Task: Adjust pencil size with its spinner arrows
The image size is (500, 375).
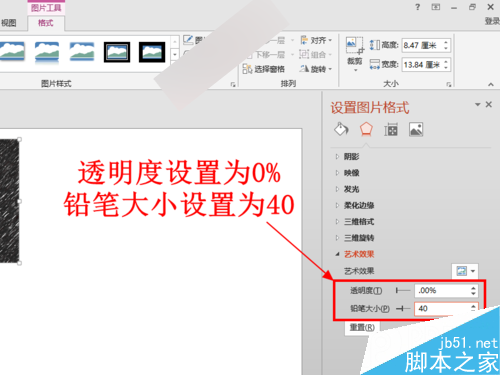Action: point(473,309)
